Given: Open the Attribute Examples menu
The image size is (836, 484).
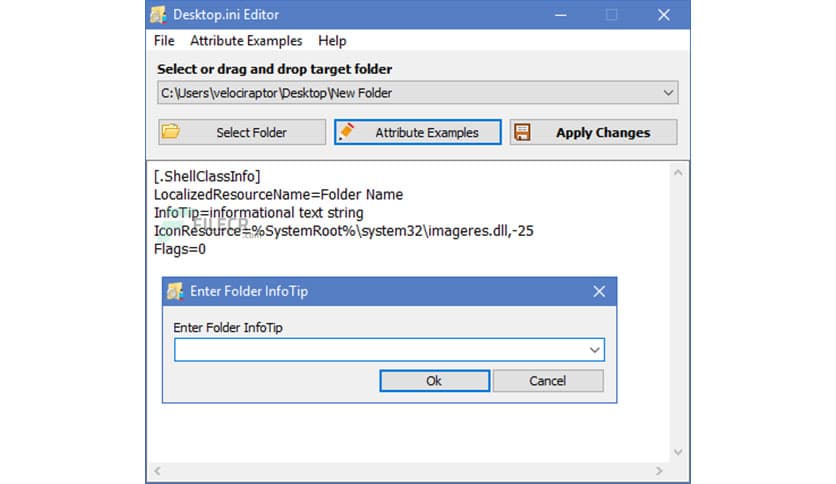Looking at the screenshot, I should 246,41.
